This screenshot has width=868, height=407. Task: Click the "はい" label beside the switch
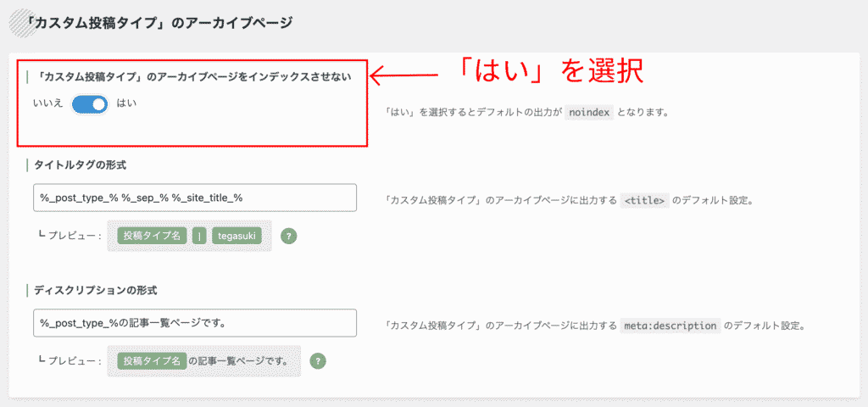126,103
